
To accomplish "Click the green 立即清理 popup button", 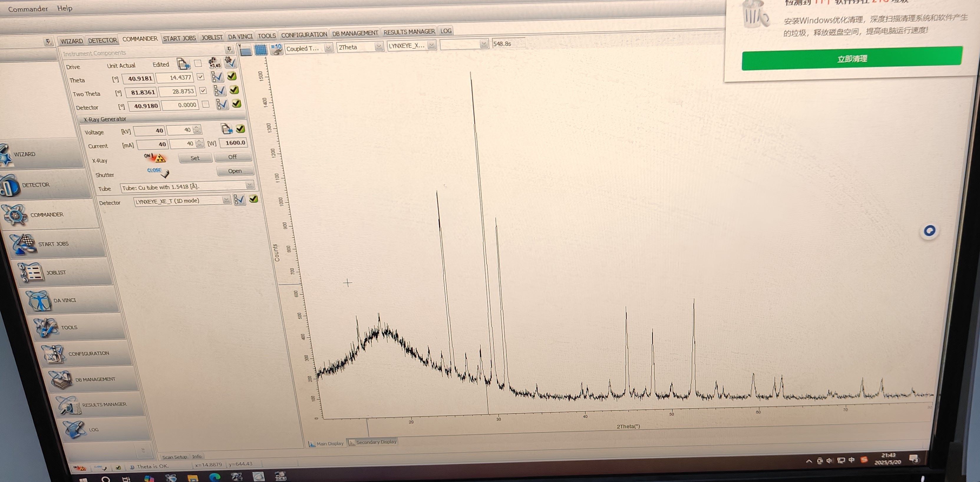I will [852, 59].
